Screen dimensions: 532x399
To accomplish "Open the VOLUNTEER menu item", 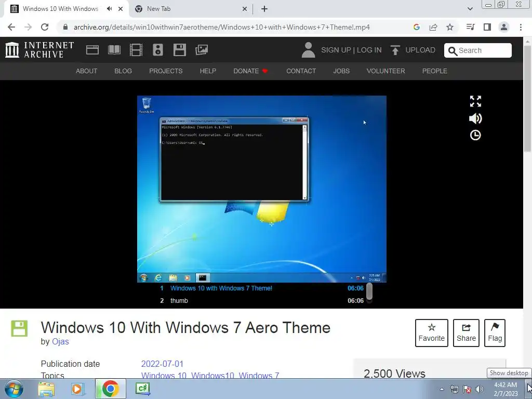I will click(x=386, y=71).
